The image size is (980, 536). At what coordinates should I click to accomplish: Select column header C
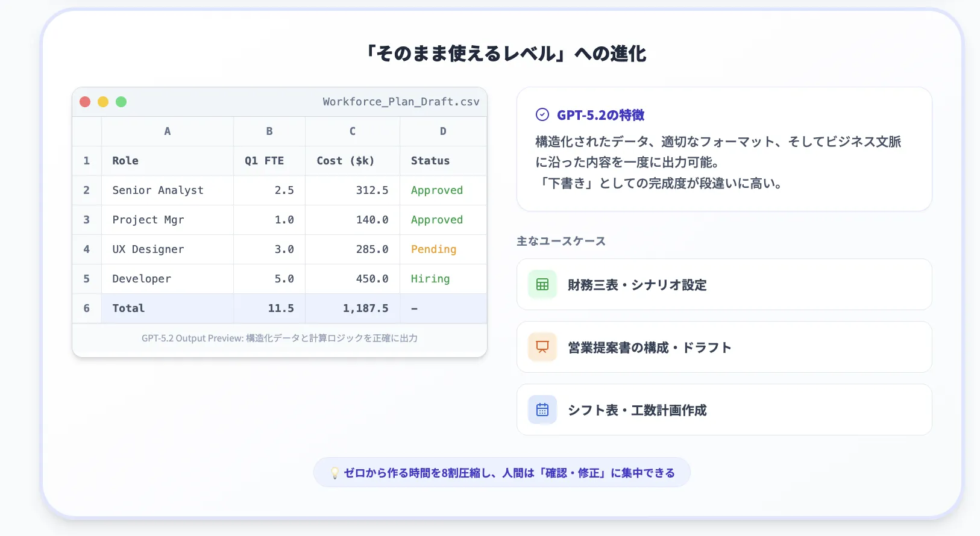(x=353, y=131)
